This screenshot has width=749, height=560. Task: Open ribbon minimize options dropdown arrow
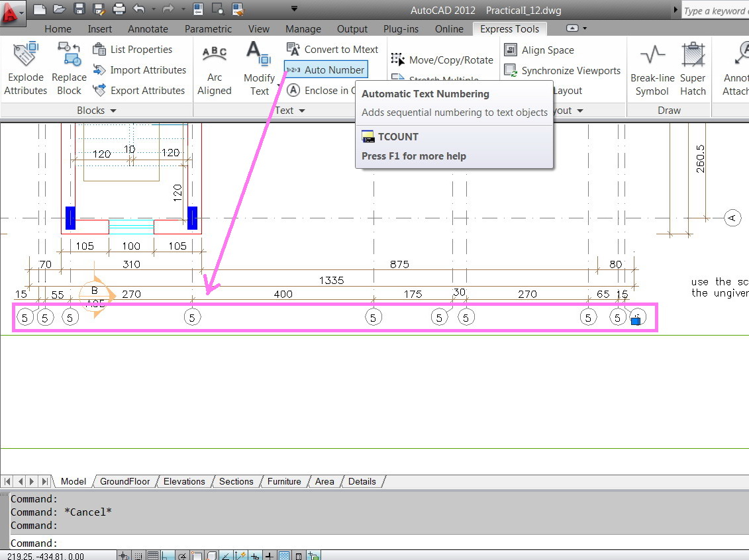[x=585, y=28]
